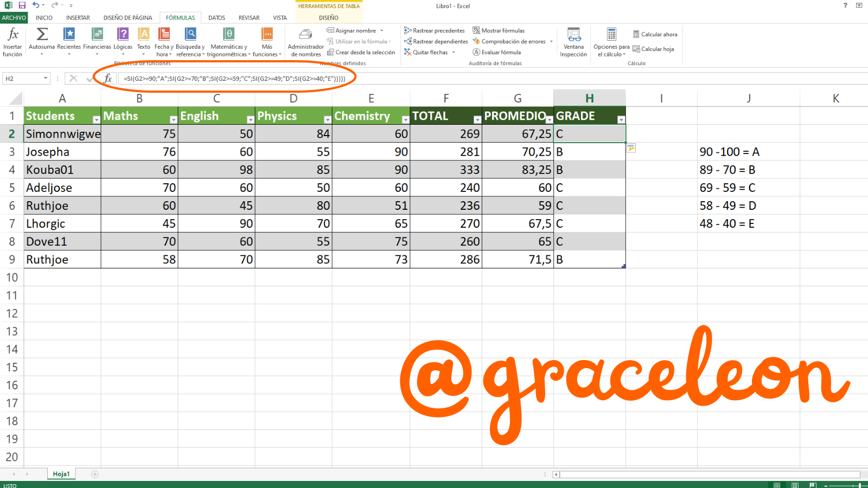The image size is (868, 488).
Task: Switch to the REVISAR tab
Action: [249, 18]
